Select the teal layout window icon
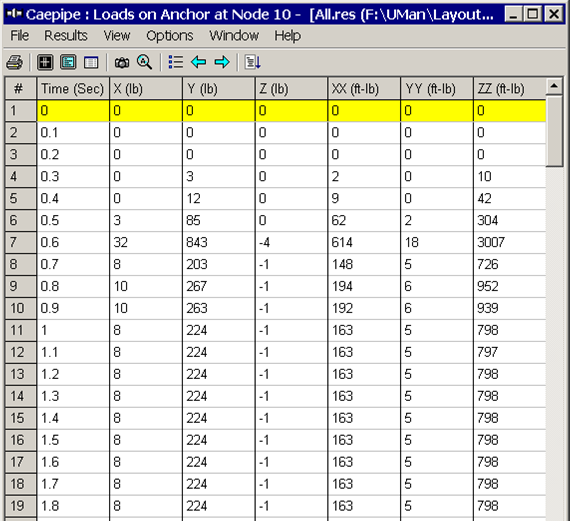570x521 pixels. (x=68, y=62)
